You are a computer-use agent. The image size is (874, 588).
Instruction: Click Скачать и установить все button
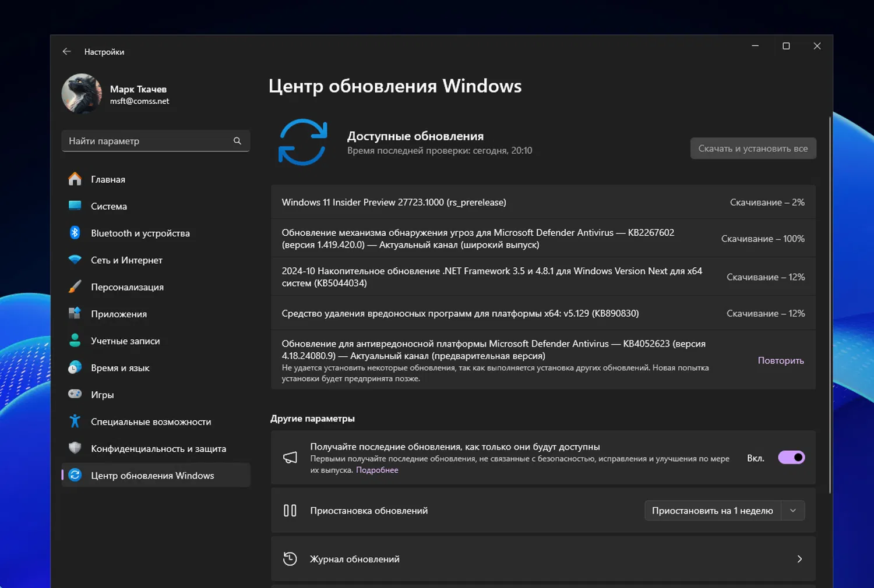tap(753, 148)
